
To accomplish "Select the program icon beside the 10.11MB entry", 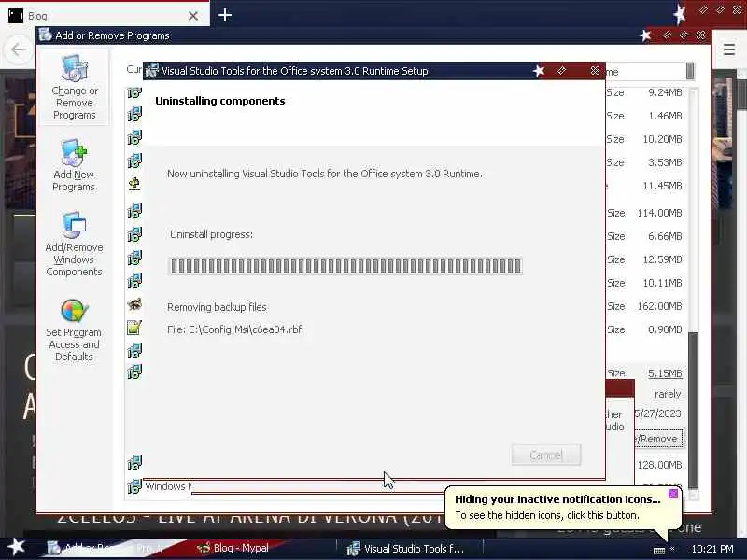I will [x=134, y=281].
